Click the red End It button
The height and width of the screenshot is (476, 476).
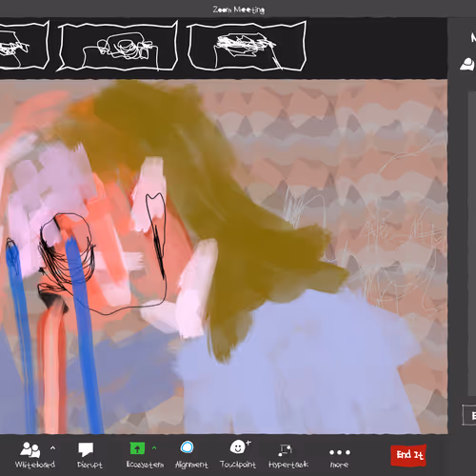tap(409, 455)
